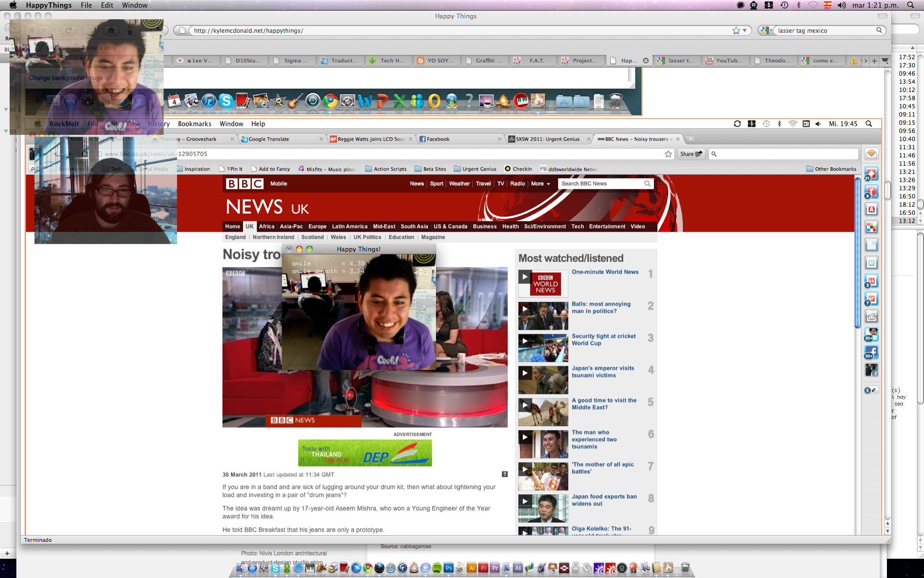Switch to the 'Sigma ...' tab
The height and width of the screenshot is (578, 924).
point(293,61)
